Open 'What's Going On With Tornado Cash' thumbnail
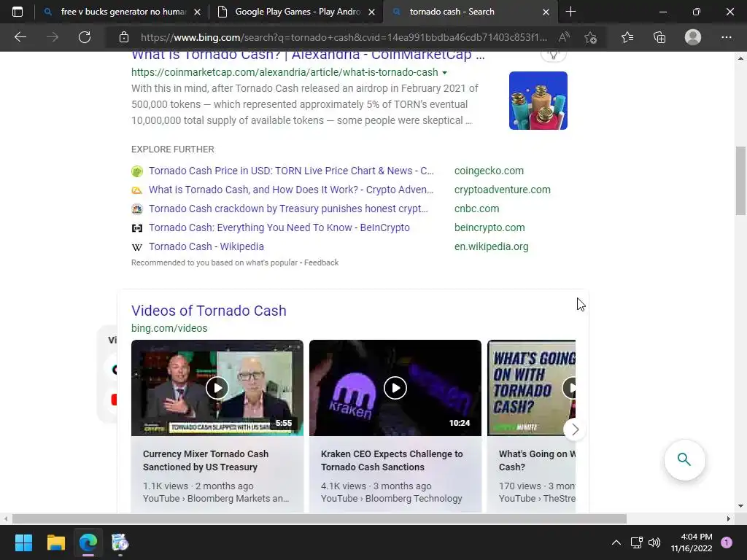 531,388
